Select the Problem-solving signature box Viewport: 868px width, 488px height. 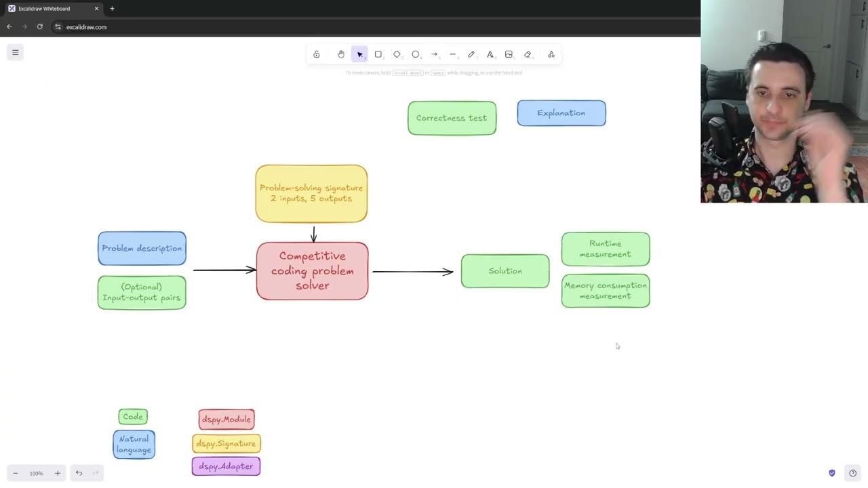click(311, 193)
